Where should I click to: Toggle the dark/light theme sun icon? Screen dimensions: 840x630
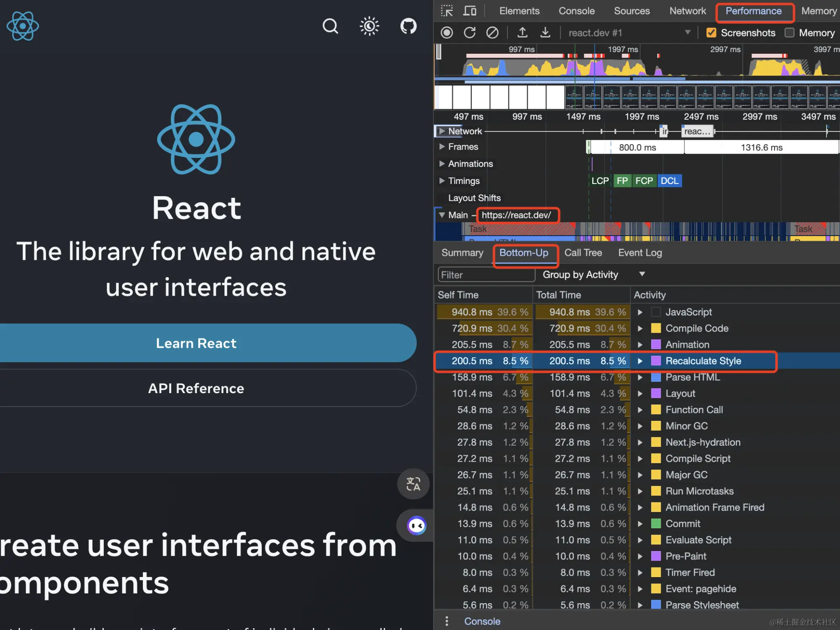click(369, 26)
